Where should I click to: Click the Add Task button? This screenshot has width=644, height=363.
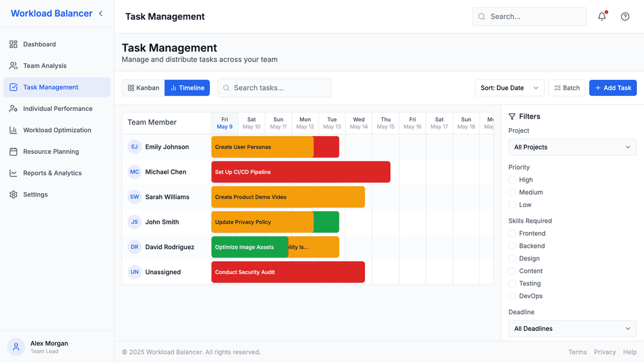coord(612,88)
